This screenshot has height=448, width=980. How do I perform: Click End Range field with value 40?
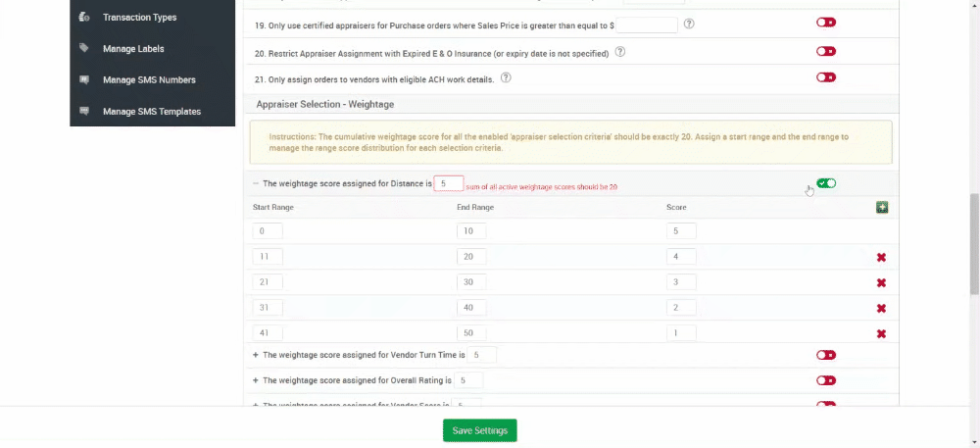pyautogui.click(x=471, y=308)
